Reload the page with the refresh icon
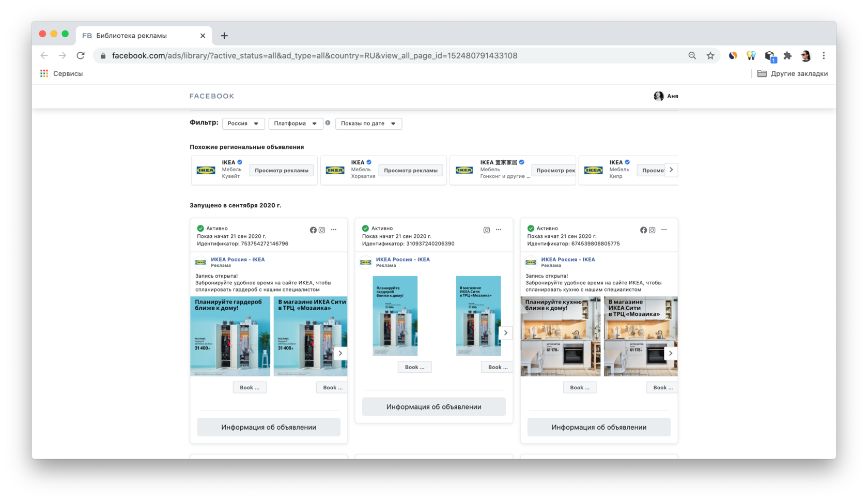Screen dimensions: 868x501 tap(81, 55)
